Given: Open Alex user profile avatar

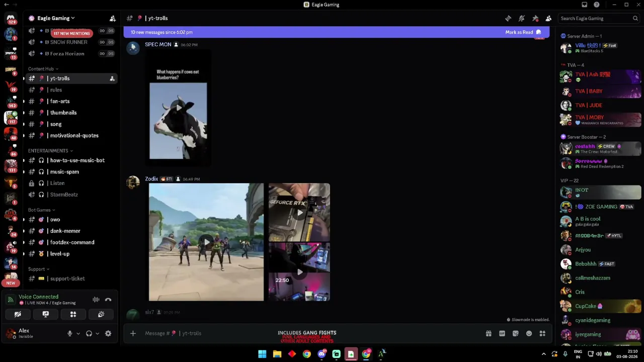Looking at the screenshot, I should 11,333.
